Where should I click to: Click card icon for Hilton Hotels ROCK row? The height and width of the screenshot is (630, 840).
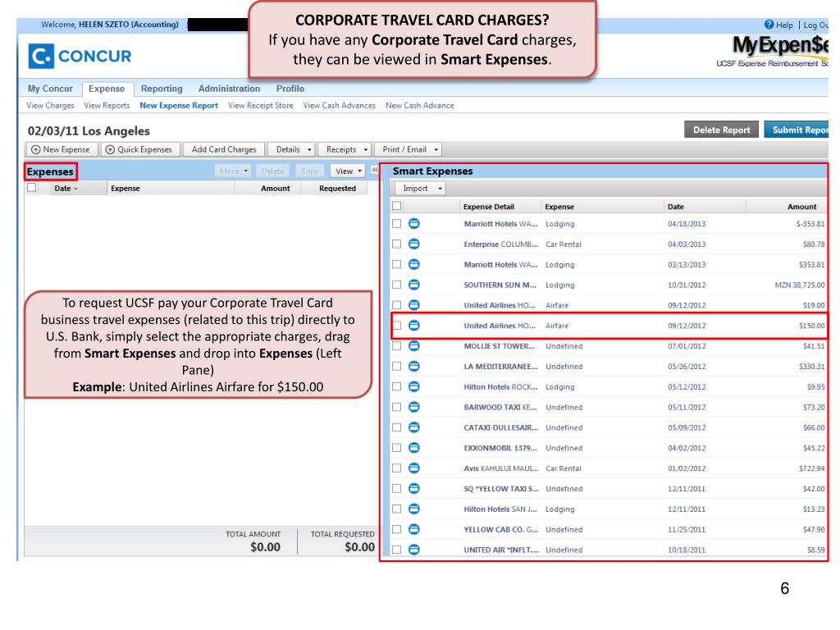pos(414,387)
